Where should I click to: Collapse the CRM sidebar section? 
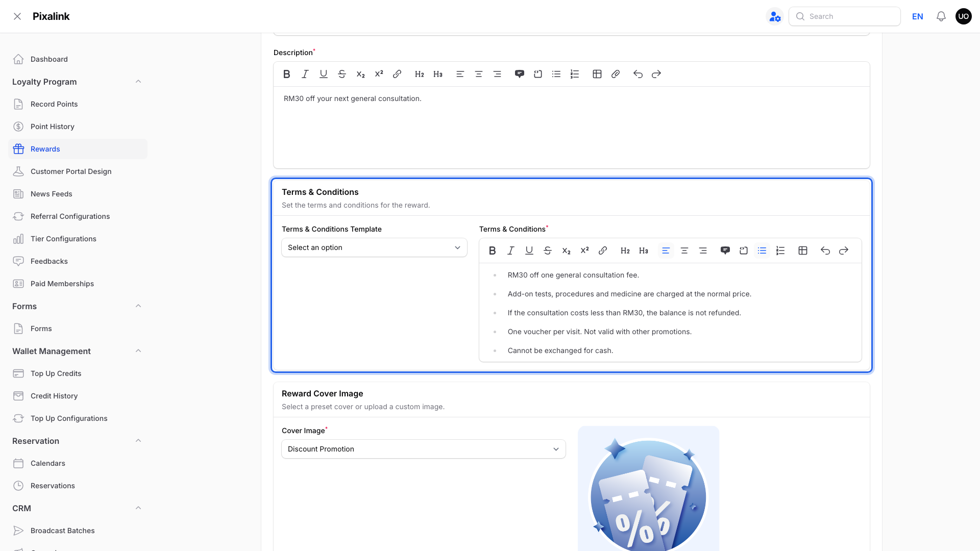[x=138, y=508]
